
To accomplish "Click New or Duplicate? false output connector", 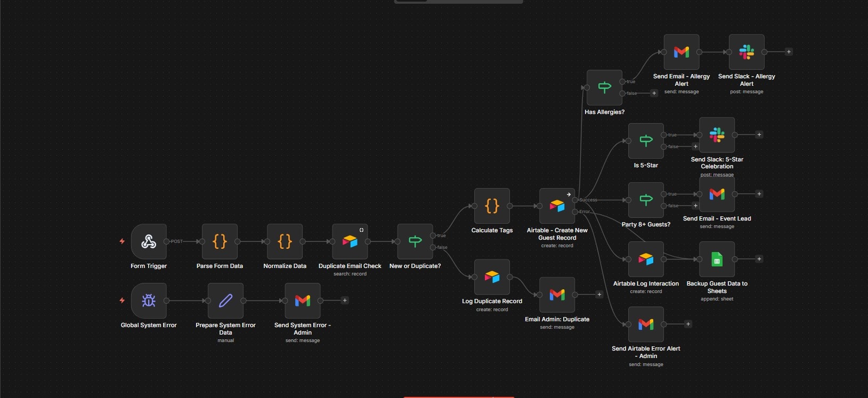I will point(433,247).
